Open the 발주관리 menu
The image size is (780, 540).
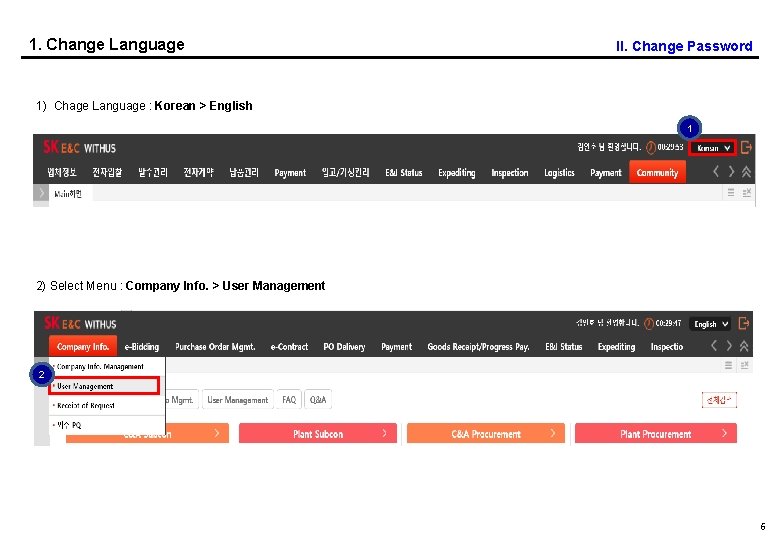click(x=153, y=173)
